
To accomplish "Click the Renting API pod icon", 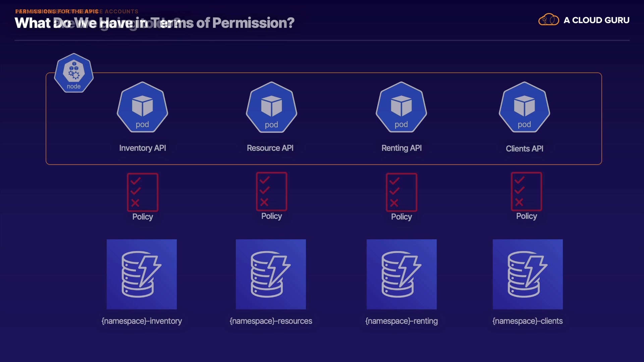I will [x=401, y=107].
